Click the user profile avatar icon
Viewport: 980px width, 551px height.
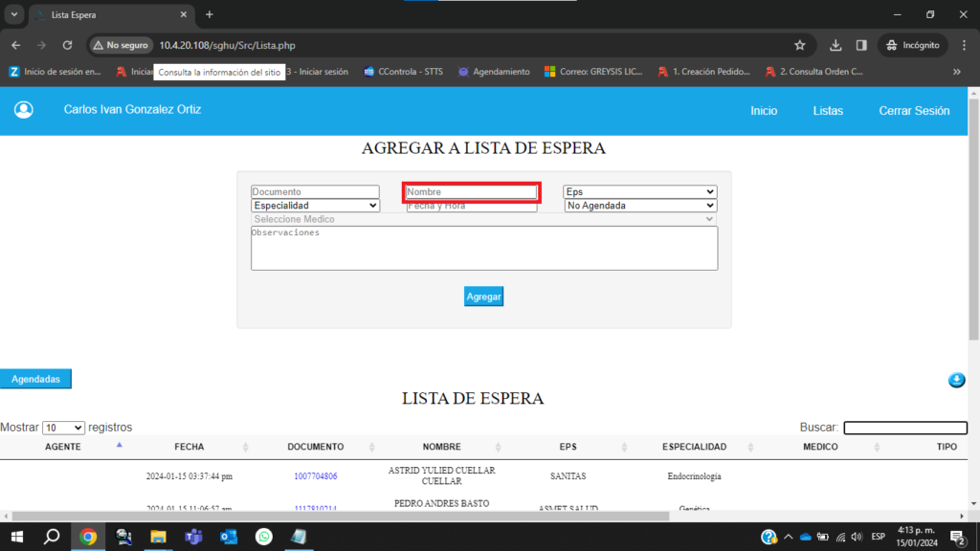click(x=24, y=110)
